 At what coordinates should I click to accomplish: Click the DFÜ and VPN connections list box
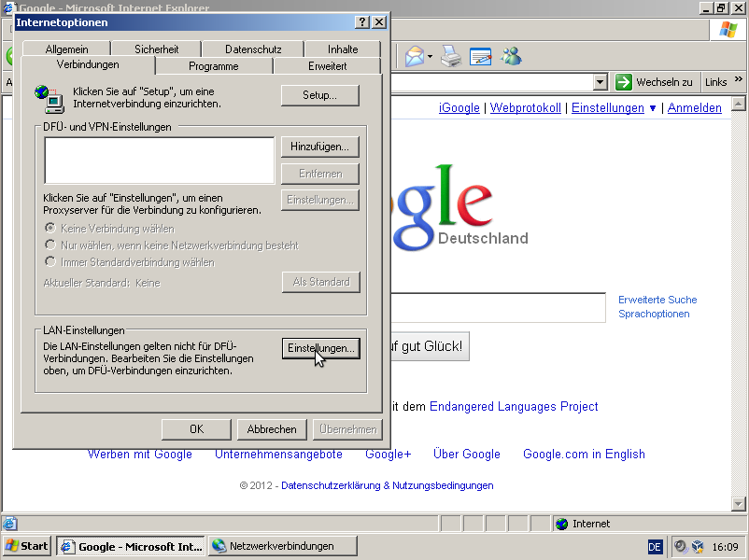pyautogui.click(x=159, y=160)
